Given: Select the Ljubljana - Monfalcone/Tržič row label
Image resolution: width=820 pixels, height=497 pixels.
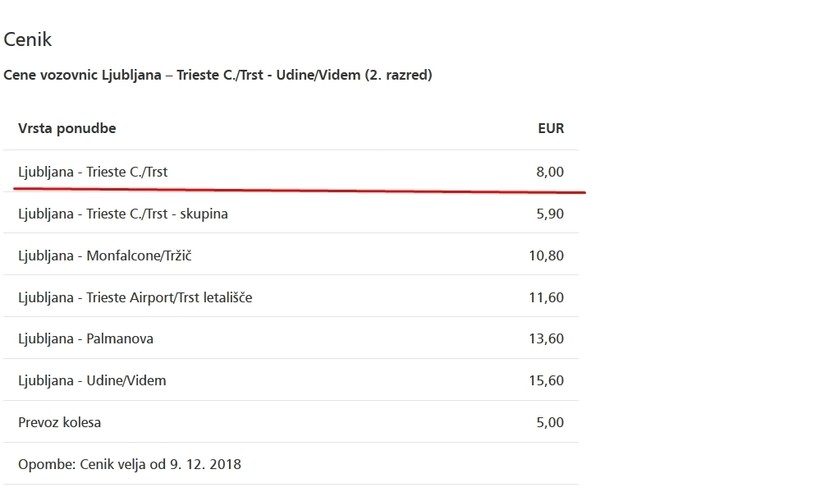Looking at the screenshot, I should point(105,256).
